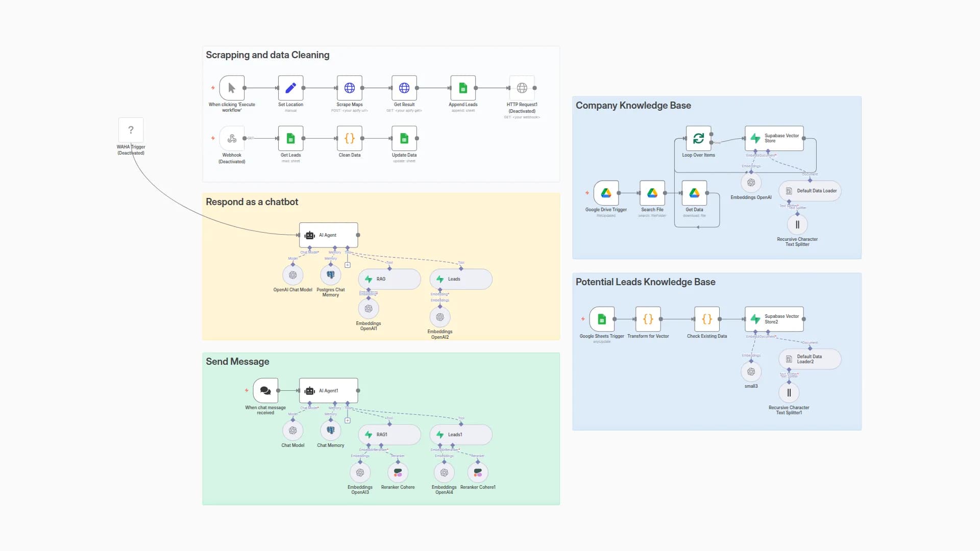Viewport: 980px width, 551px height.
Task: Click the Set Location pencil node
Action: [x=290, y=88]
